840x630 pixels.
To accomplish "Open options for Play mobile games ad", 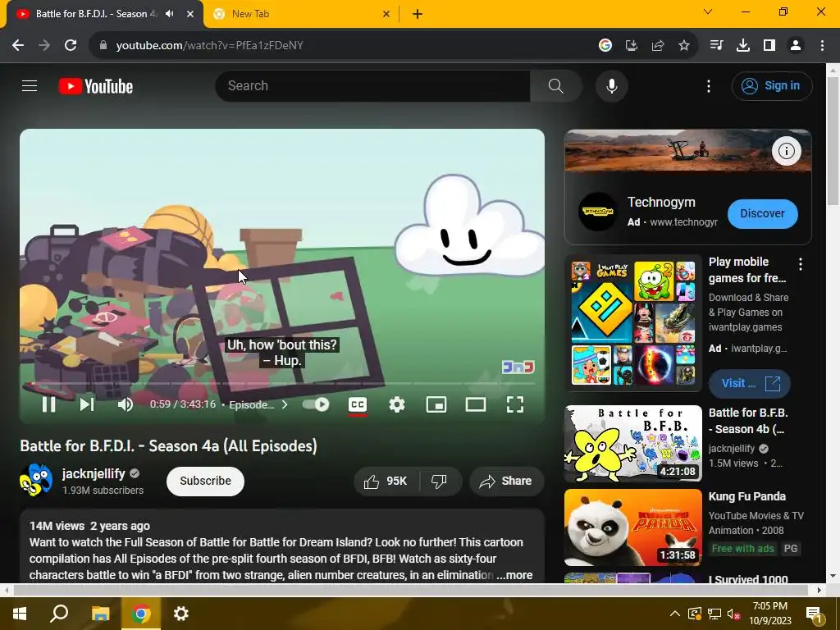I will pyautogui.click(x=801, y=263).
